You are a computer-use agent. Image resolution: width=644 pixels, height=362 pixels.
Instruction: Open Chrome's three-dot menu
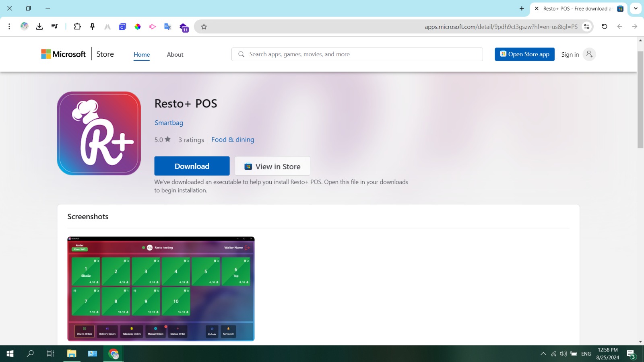click(x=9, y=27)
